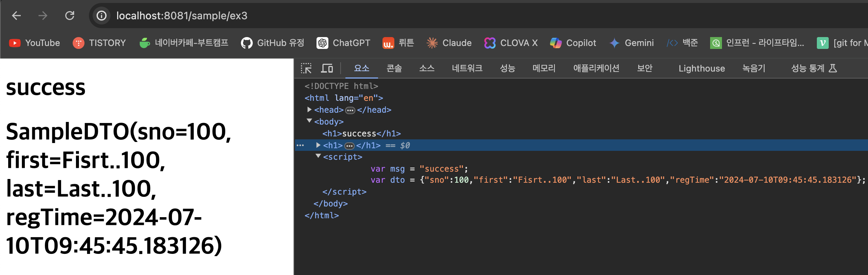Screen dimensions: 868x275
Task: Activate the DevTools inspect element picker icon
Action: point(306,69)
